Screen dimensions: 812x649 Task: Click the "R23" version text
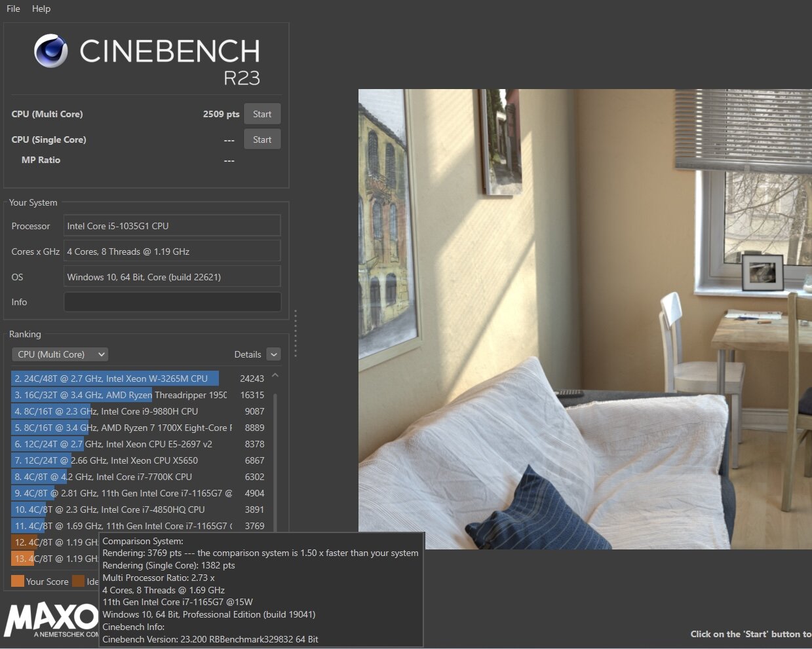(242, 79)
